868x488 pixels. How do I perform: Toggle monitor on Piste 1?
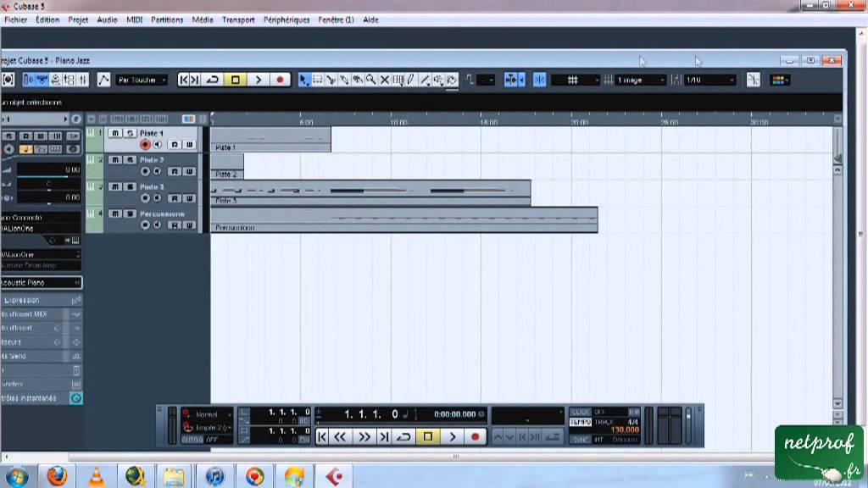click(158, 144)
